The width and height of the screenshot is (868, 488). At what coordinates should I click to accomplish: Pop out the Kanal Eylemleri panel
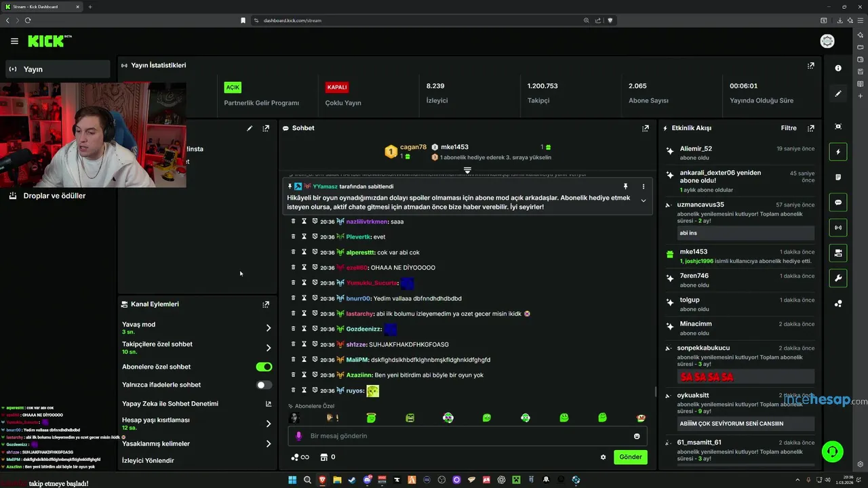point(266,304)
